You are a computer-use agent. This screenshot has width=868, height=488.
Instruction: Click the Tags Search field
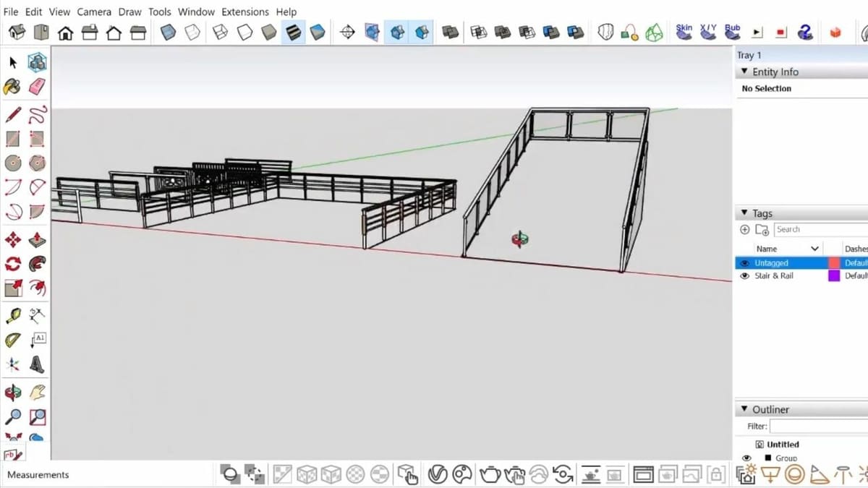coord(820,230)
